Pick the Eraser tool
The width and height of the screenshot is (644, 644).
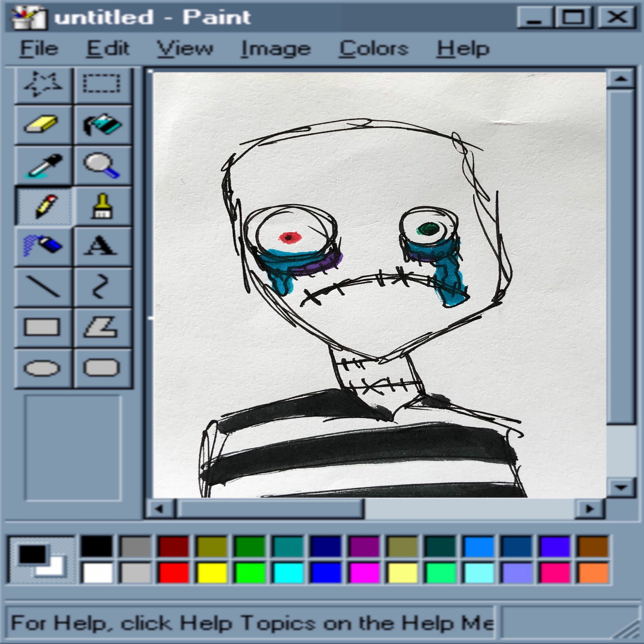pyautogui.click(x=43, y=125)
